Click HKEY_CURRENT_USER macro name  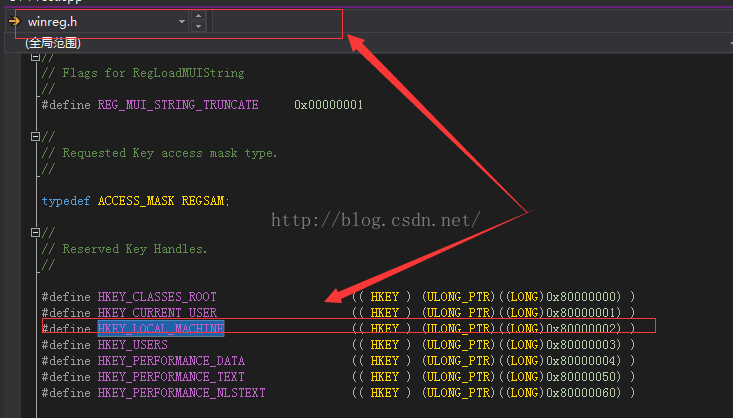pyautogui.click(x=157, y=313)
